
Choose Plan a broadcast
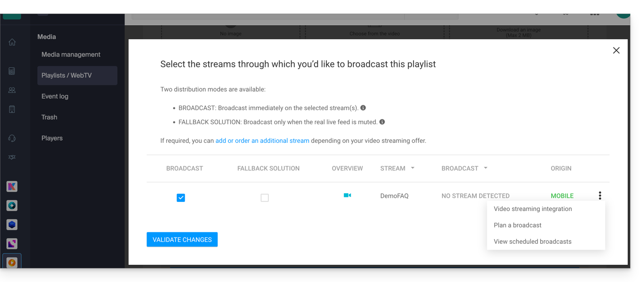pyautogui.click(x=518, y=225)
